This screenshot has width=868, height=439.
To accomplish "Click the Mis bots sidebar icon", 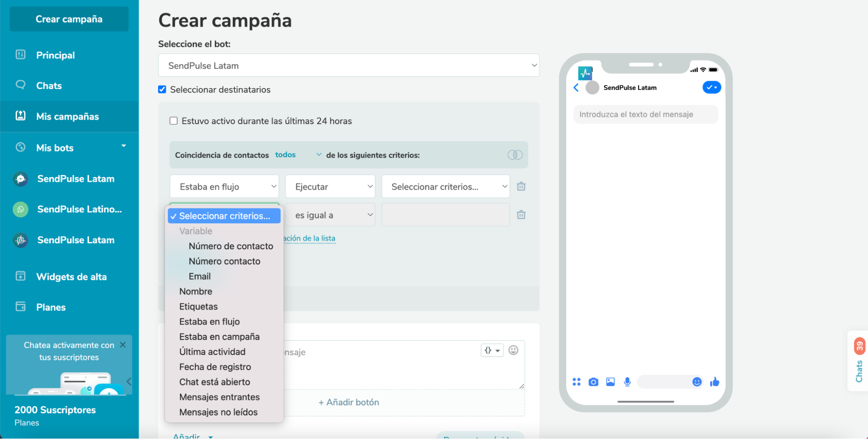I will coord(20,147).
